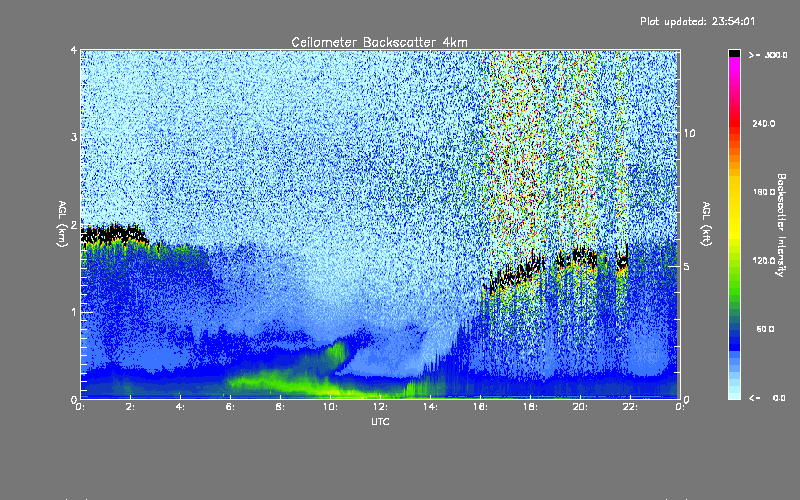800x500 pixels.
Task: Click the '3' tick on km axis
Action: pyautogui.click(x=74, y=137)
